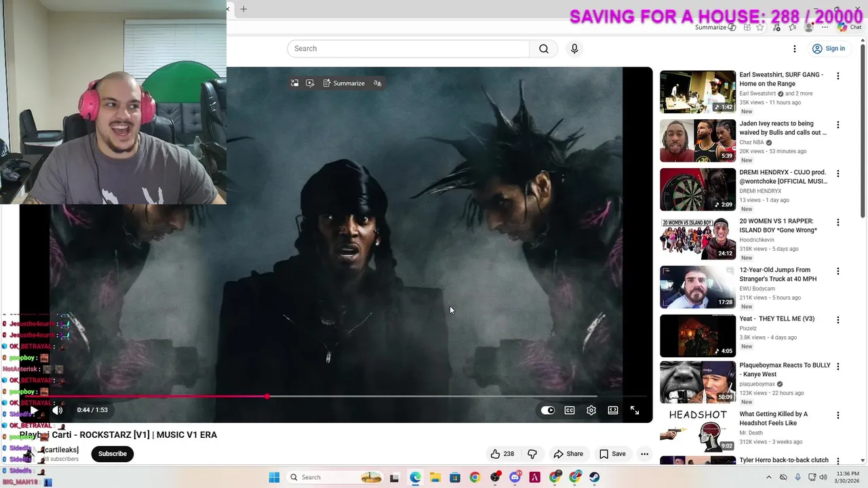
Task: Subscribe to the channel
Action: (113, 454)
